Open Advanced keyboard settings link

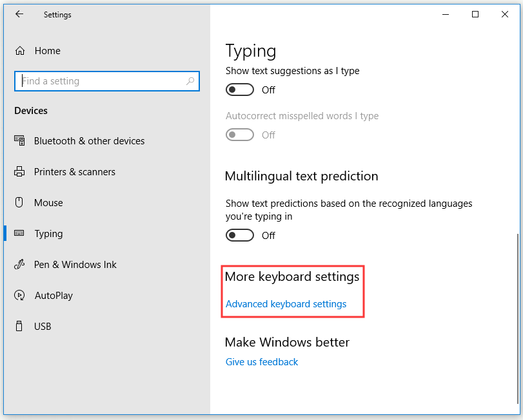(286, 304)
